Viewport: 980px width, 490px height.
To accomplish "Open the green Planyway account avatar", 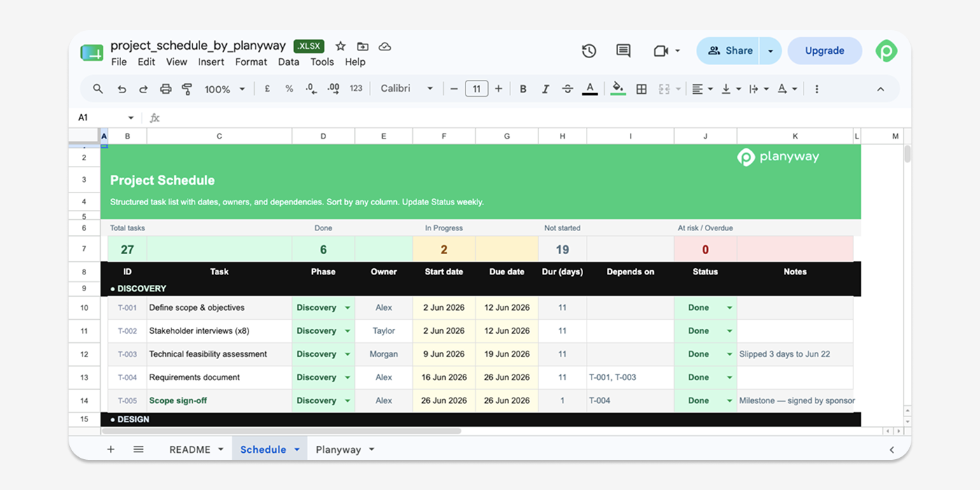I will [887, 50].
